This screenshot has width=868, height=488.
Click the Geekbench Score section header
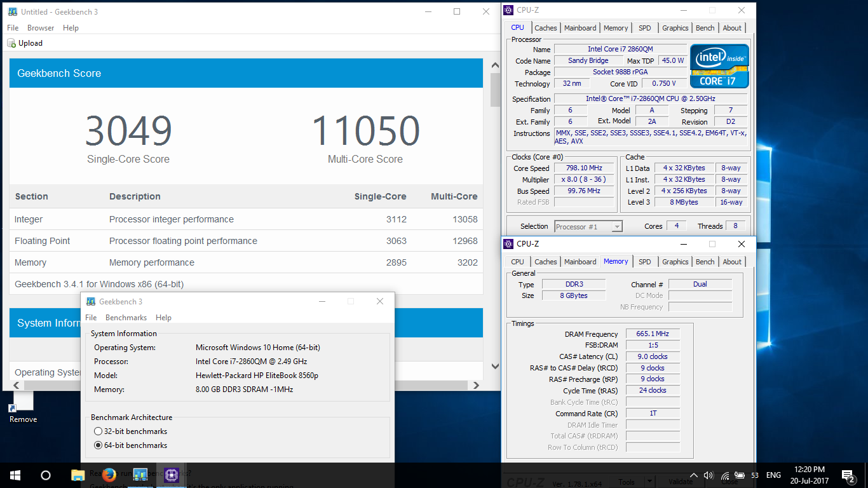(246, 73)
